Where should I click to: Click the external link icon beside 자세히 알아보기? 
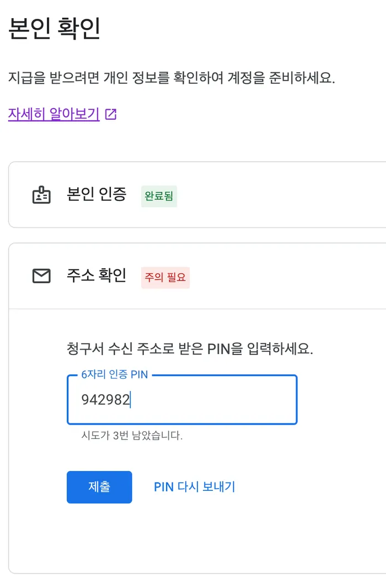pos(111,114)
